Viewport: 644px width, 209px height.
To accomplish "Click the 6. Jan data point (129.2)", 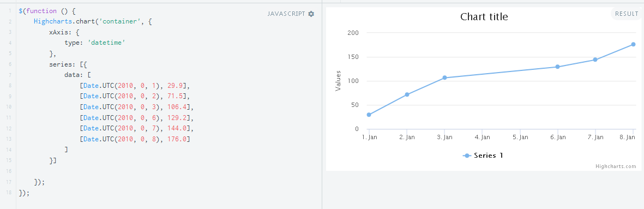I will coord(557,67).
